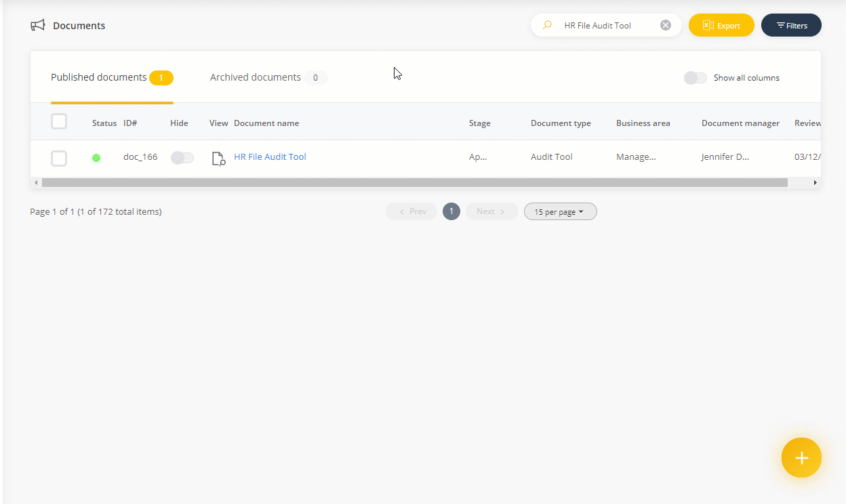
Task: Switch to Archived documents tab
Action: tap(256, 78)
